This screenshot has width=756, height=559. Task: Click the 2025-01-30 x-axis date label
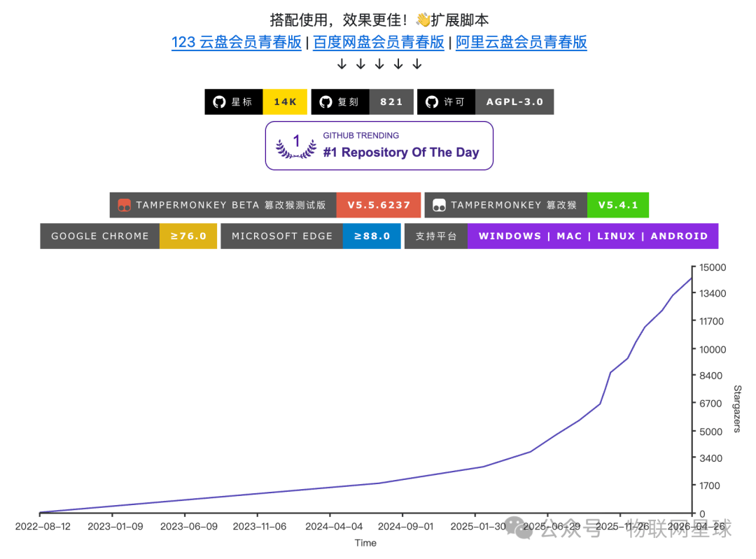tap(478, 526)
